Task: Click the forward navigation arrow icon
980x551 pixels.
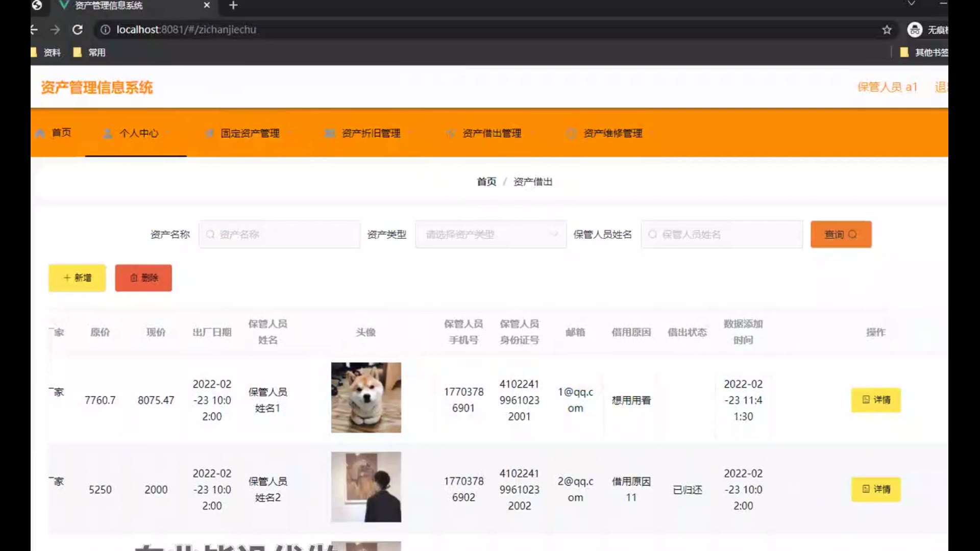Action: click(x=55, y=30)
